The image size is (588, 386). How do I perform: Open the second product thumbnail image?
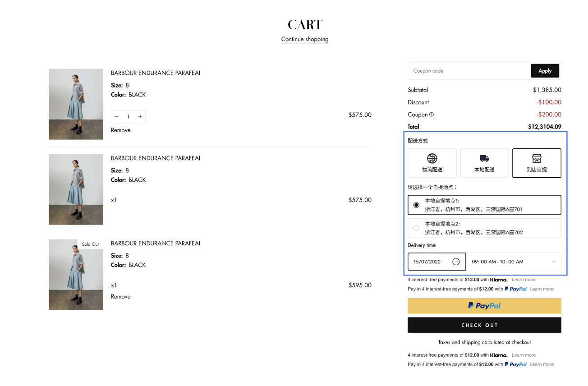point(76,189)
